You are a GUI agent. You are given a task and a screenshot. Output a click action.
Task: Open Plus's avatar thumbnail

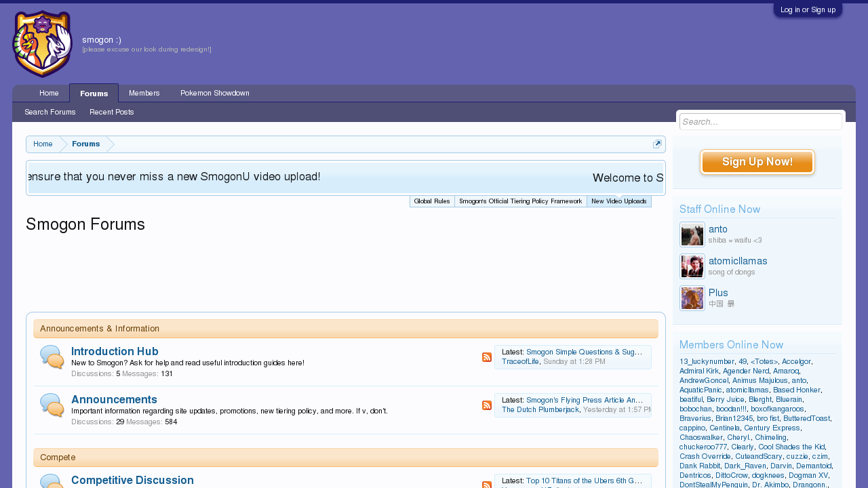pos(692,298)
